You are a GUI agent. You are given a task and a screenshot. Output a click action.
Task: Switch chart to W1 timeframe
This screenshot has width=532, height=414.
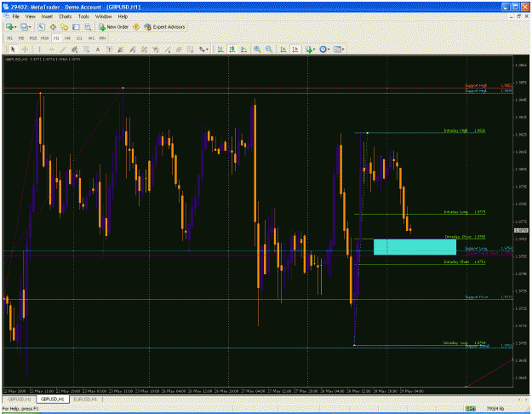(91, 38)
